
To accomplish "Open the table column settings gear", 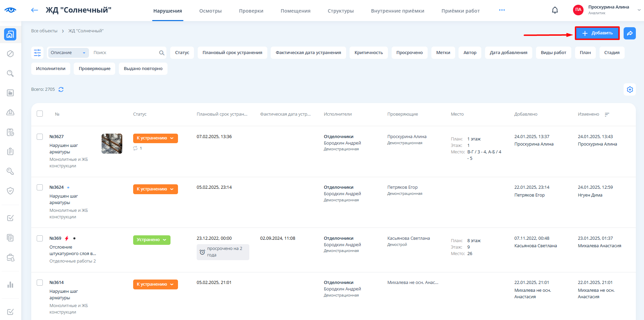I will tap(630, 89).
